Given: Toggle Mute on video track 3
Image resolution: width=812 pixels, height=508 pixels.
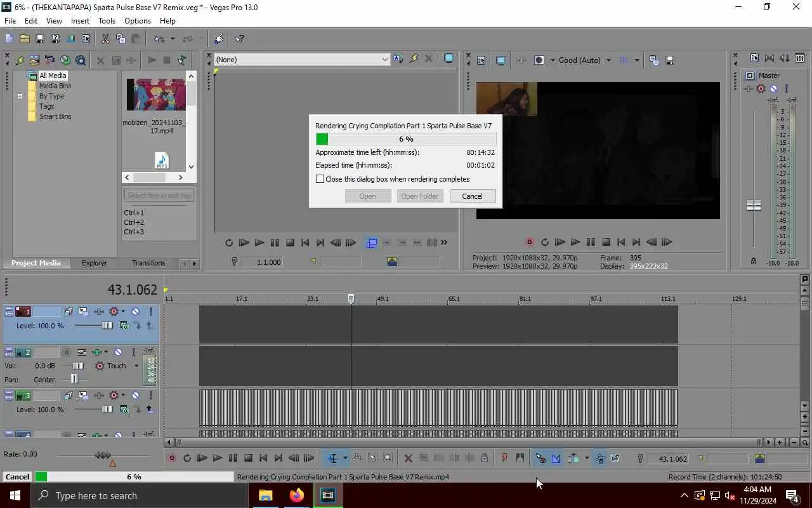Looking at the screenshot, I should (135, 395).
